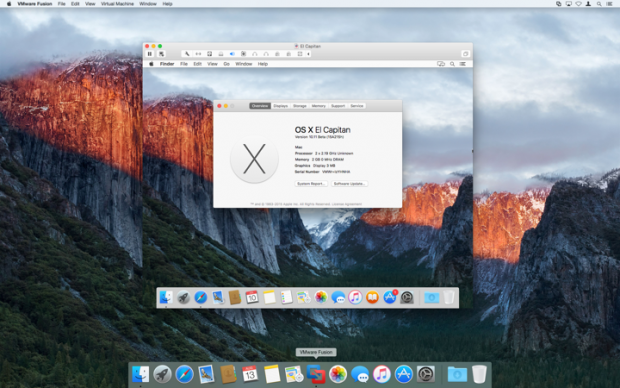Click VMware Fusion icon in host dock
The image size is (620, 388).
click(x=316, y=374)
